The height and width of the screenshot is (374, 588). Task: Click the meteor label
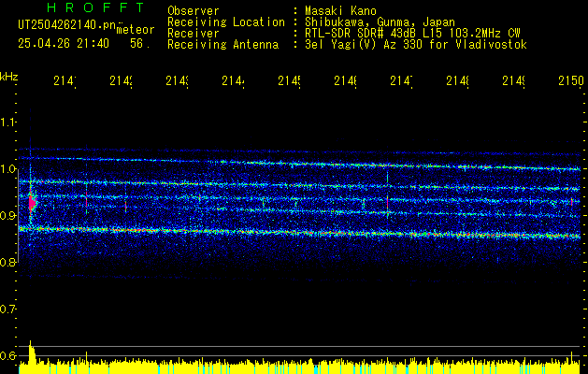click(136, 30)
